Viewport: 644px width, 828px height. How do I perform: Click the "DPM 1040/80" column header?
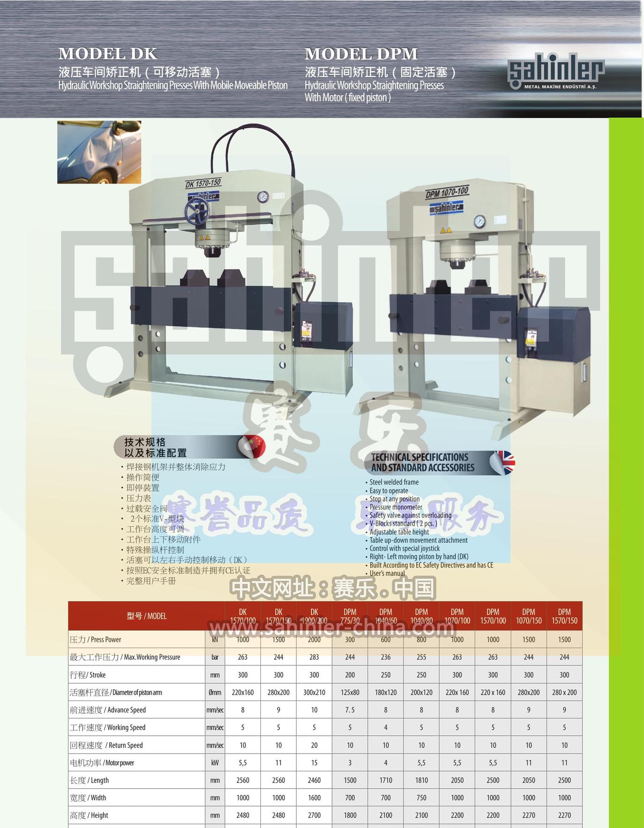click(x=422, y=616)
